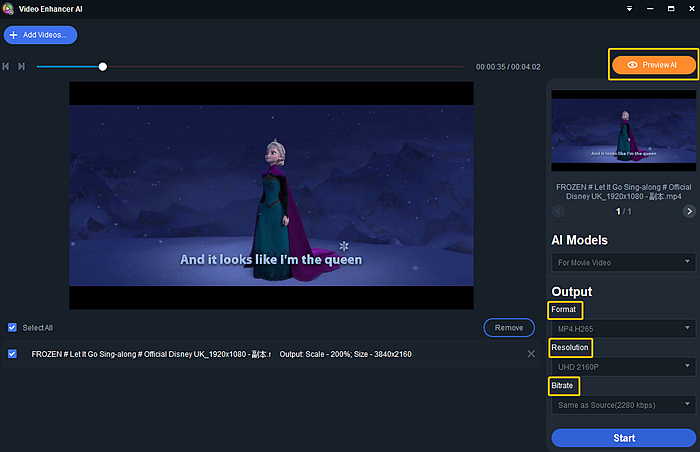This screenshot has width=700, height=452.
Task: Select the FROZEN Let It Go file row
Action: tap(271, 354)
